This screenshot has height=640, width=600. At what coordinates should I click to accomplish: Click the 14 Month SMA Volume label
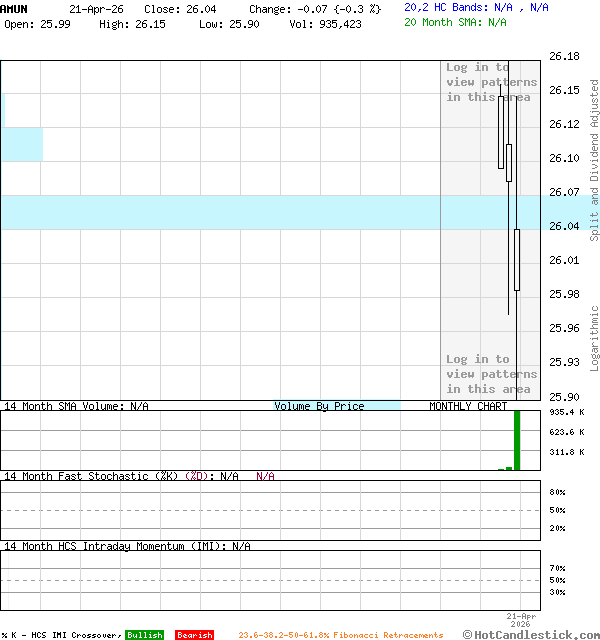(x=76, y=406)
